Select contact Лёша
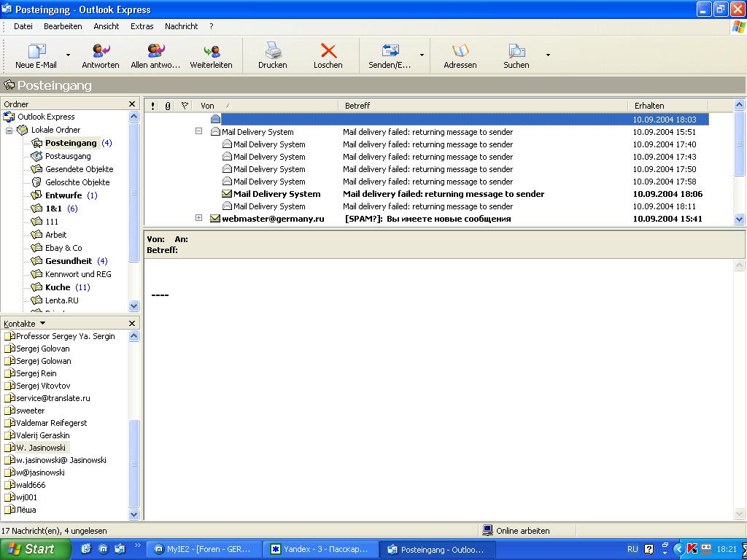 coord(20,510)
